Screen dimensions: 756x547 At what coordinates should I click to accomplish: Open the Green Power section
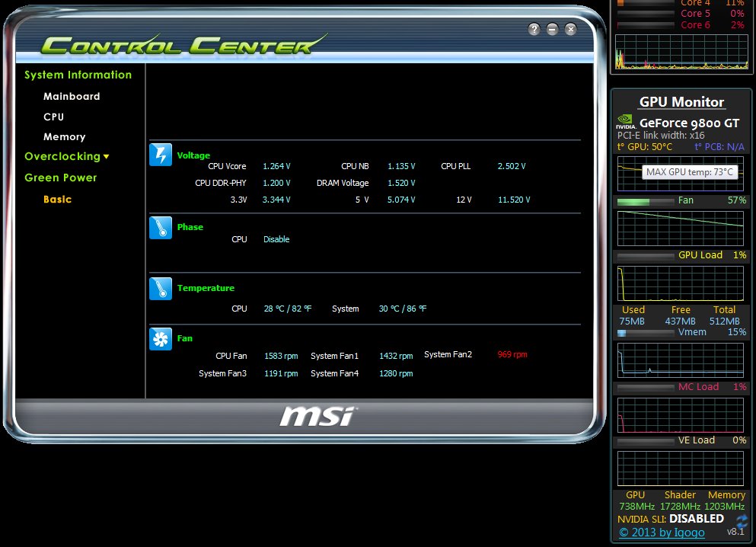[x=61, y=178]
